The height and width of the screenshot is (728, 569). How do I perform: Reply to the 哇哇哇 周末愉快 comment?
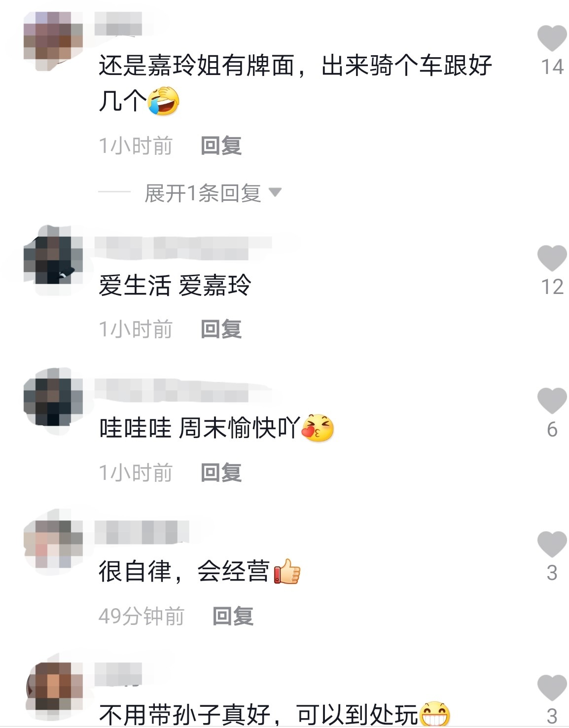click(x=221, y=473)
